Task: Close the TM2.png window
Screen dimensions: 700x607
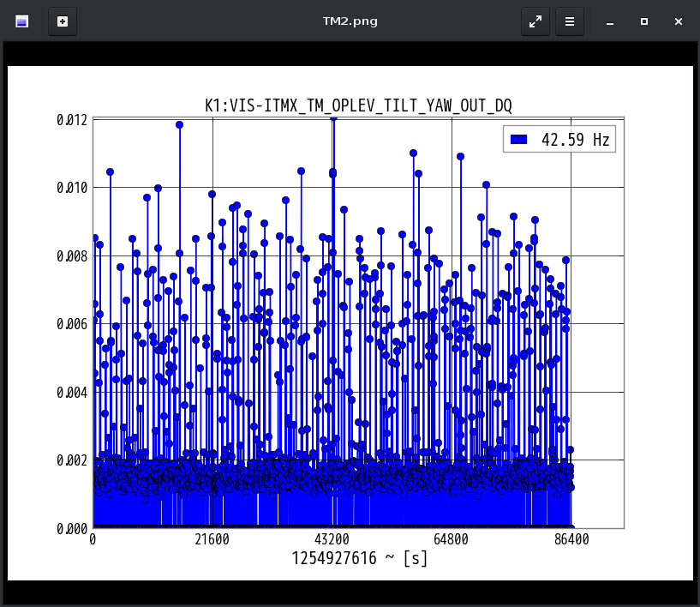Action: (x=678, y=21)
